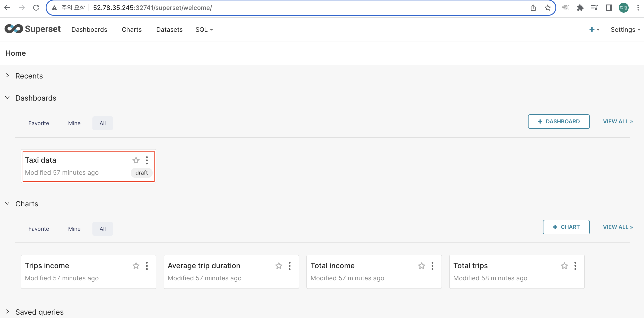Click the browser address bar URL
644x318 pixels.
tap(153, 8)
